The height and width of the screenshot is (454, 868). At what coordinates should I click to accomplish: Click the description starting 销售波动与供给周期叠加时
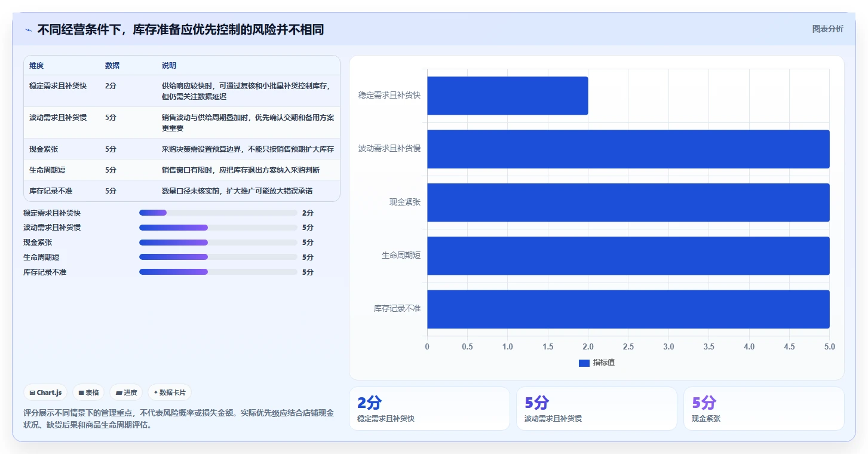248,122
